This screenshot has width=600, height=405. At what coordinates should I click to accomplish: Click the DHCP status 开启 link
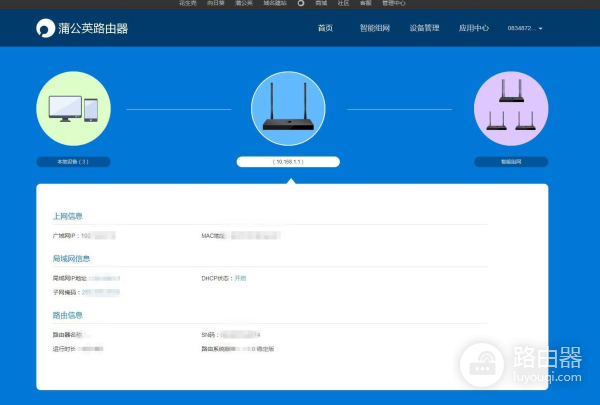point(240,277)
